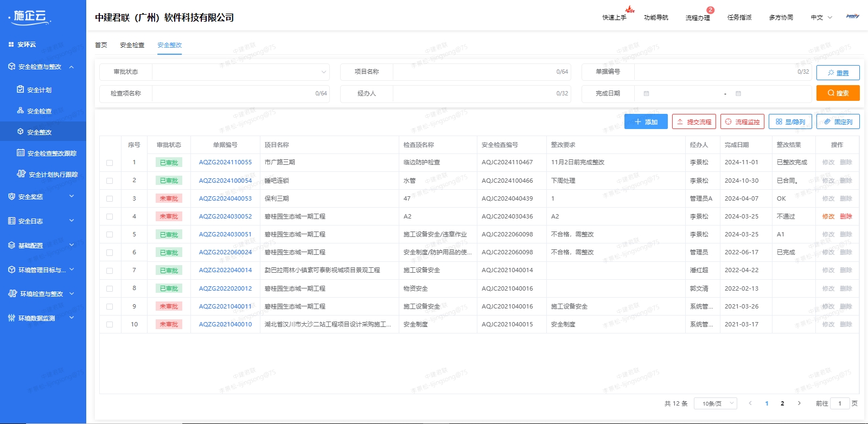Click the 安全计划 clipboard icon
Screen dimensions: 868x424
click(21, 89)
